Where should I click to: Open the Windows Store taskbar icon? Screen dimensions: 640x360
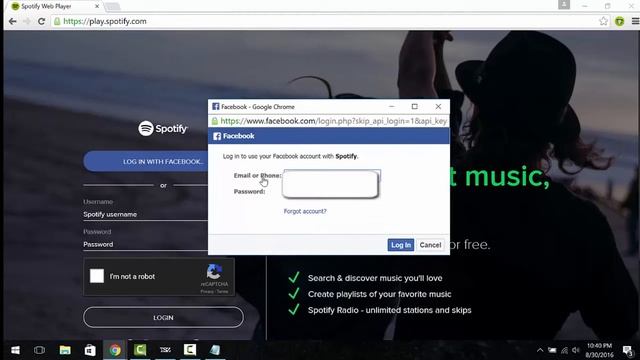(x=90, y=350)
